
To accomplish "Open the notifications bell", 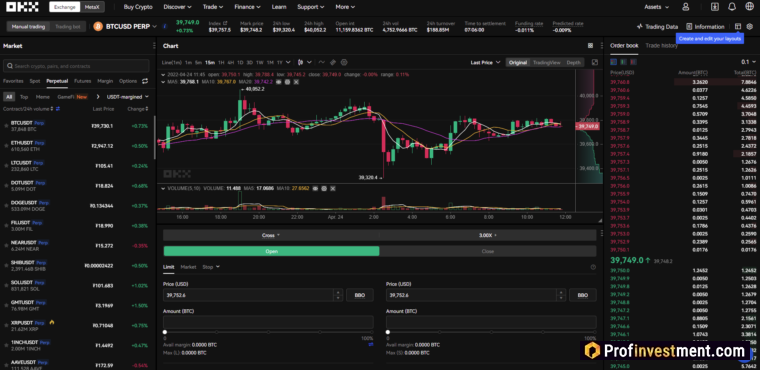I will tap(732, 7).
